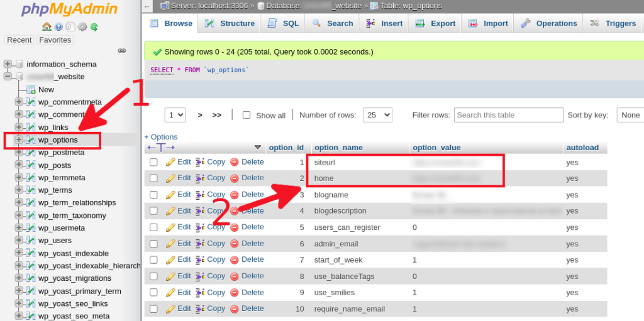Image resolution: width=644 pixels, height=321 pixels.
Task: Open wp_term_taxonomy table in sidebar
Action: coord(72,215)
